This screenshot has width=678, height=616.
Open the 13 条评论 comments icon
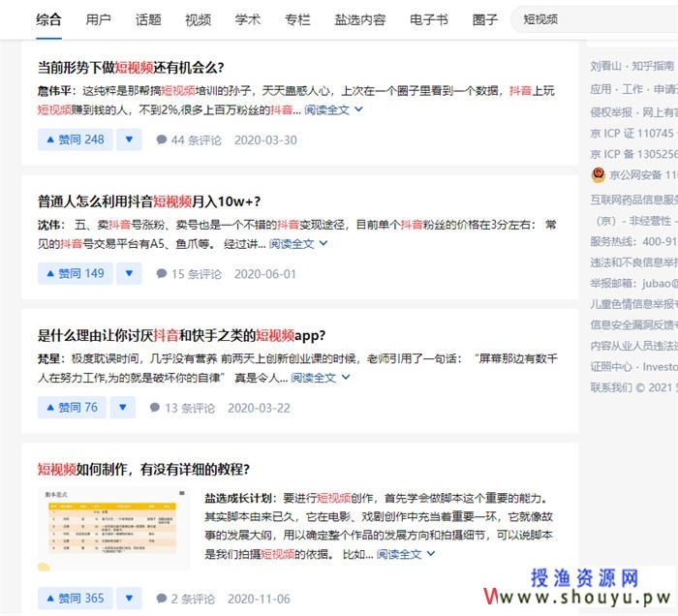[155, 408]
